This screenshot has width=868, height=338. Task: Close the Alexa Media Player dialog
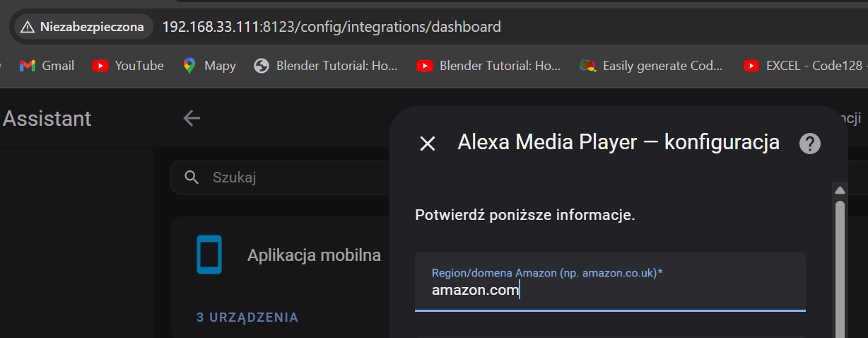(x=428, y=144)
